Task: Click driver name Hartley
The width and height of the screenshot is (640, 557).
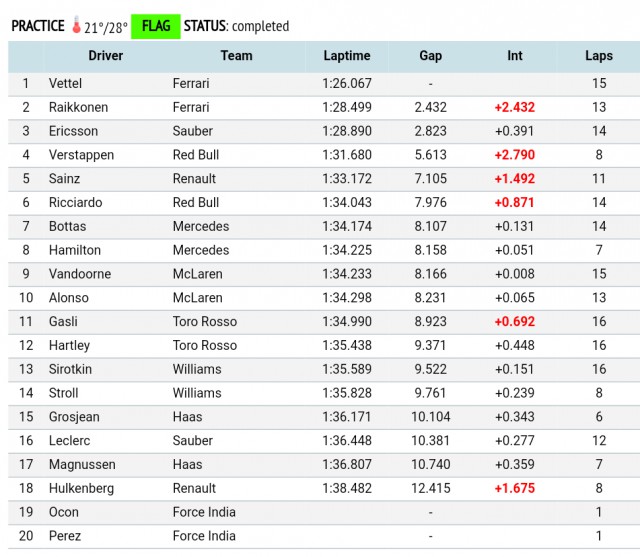Action: (x=69, y=346)
